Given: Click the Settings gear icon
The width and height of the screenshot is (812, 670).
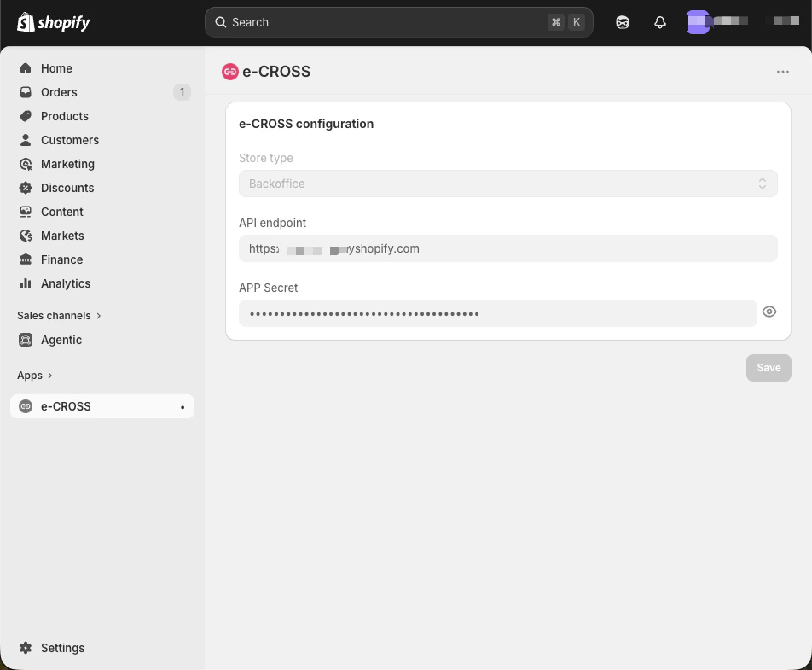Looking at the screenshot, I should 26,648.
